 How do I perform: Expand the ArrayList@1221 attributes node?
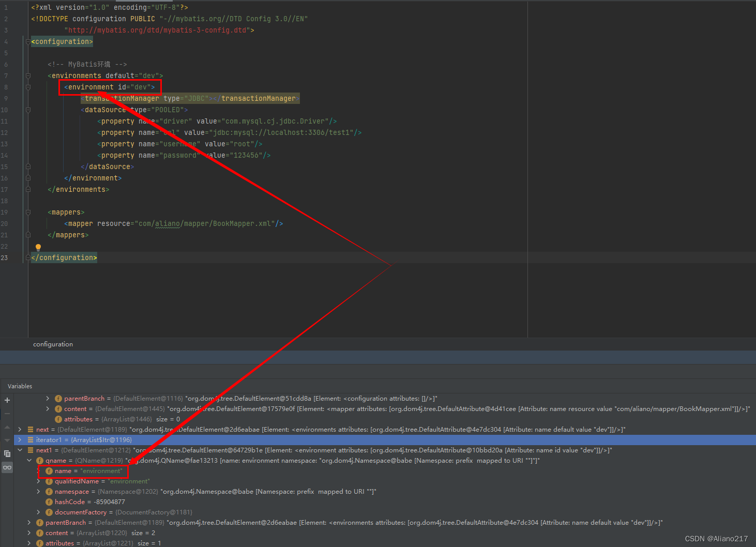click(x=29, y=543)
